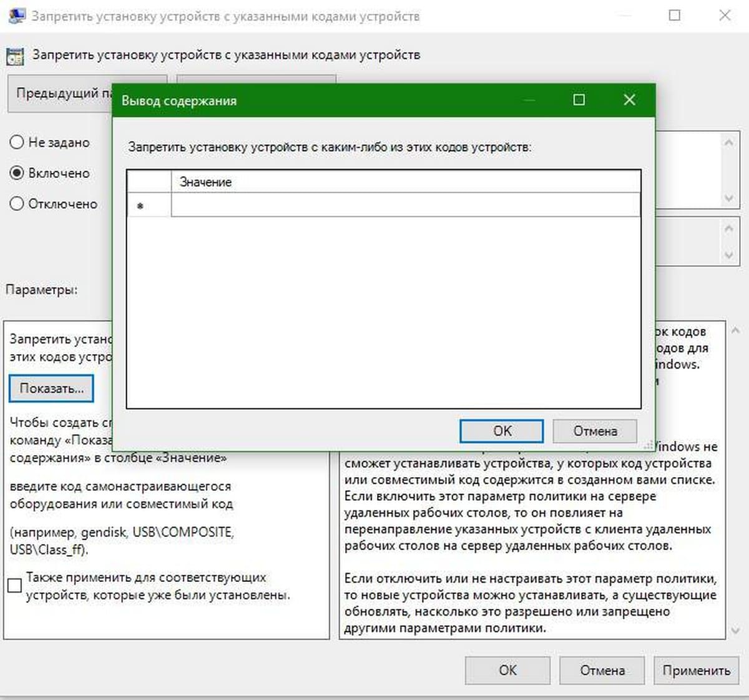
Task: Click the window icon in the main title bar
Action: [16, 16]
